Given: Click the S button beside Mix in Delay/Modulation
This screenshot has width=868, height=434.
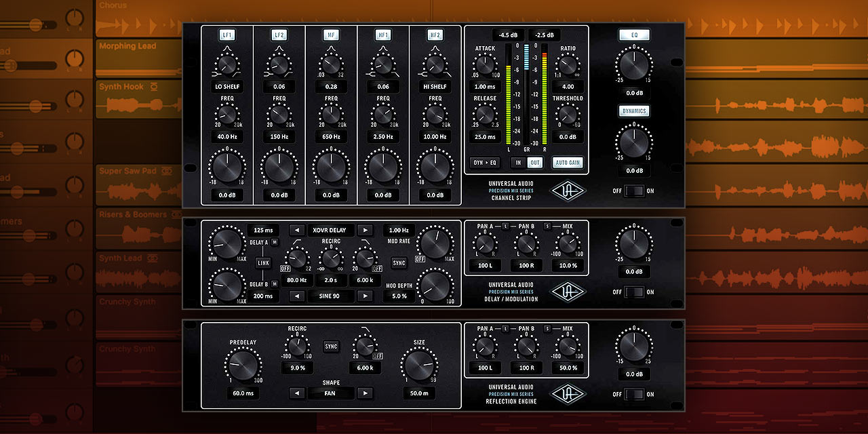Looking at the screenshot, I should (547, 226).
